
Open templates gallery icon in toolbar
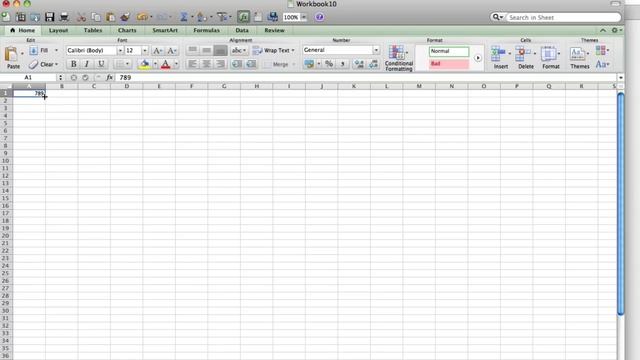click(20, 17)
